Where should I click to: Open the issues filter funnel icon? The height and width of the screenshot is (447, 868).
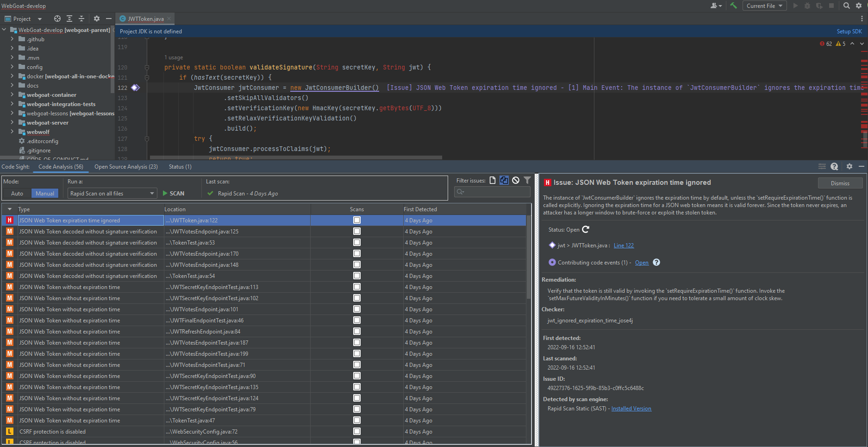(527, 180)
